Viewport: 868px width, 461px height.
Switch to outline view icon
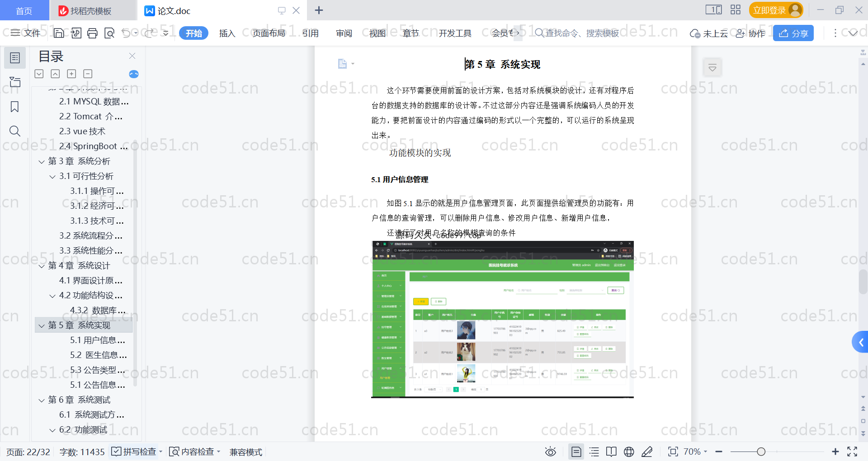pyautogui.click(x=594, y=452)
